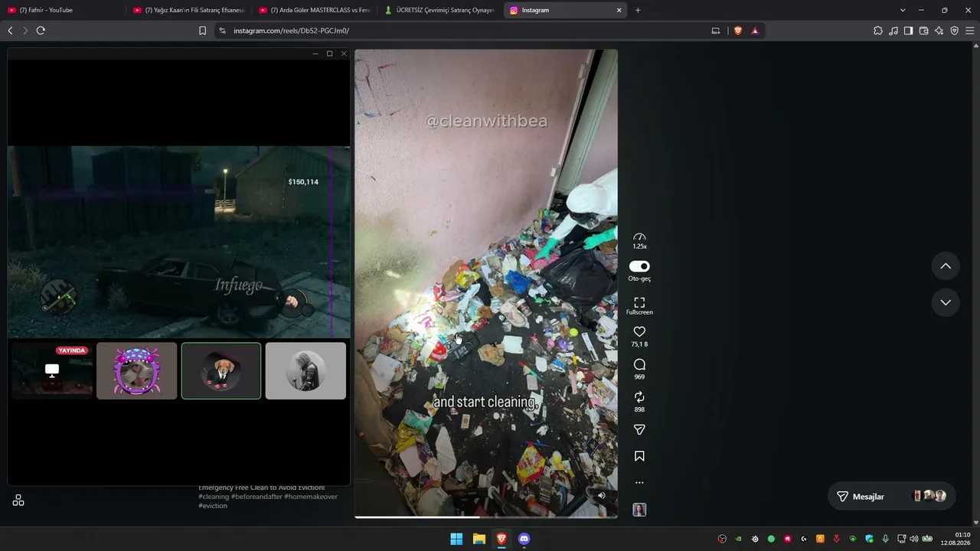Open the browser extensions puzzle icon
The image size is (980, 551).
click(x=878, y=31)
